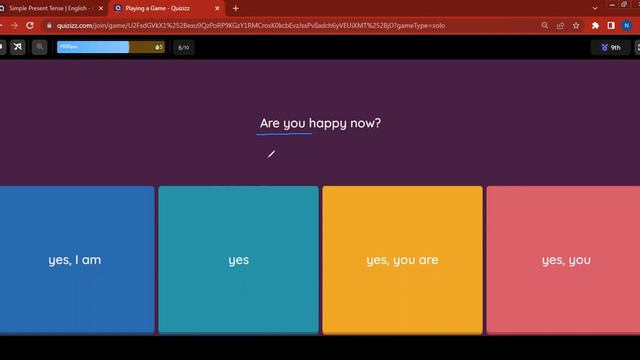Close the Simple Present Tense tab
This screenshot has height=360, width=640.
[101, 8]
